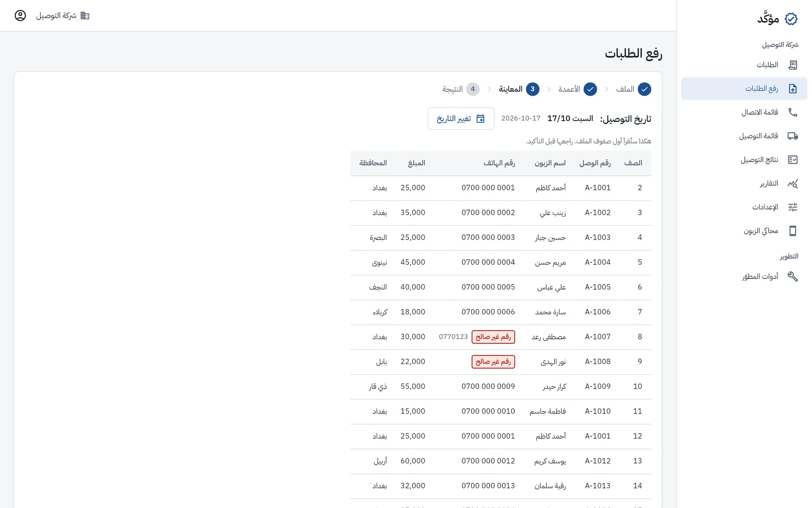The height and width of the screenshot is (508, 812).
Task: Click amount 55,000 in row A-1009
Action: 413,387
